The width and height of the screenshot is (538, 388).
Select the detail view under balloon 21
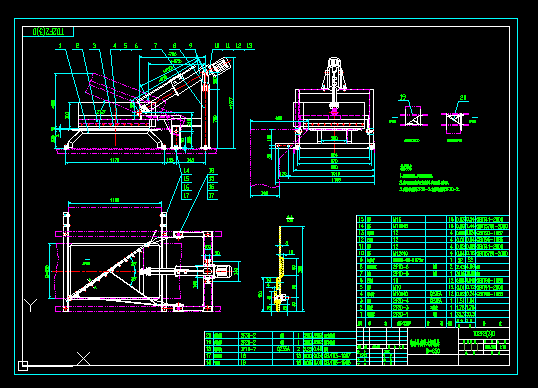[x=455, y=123]
